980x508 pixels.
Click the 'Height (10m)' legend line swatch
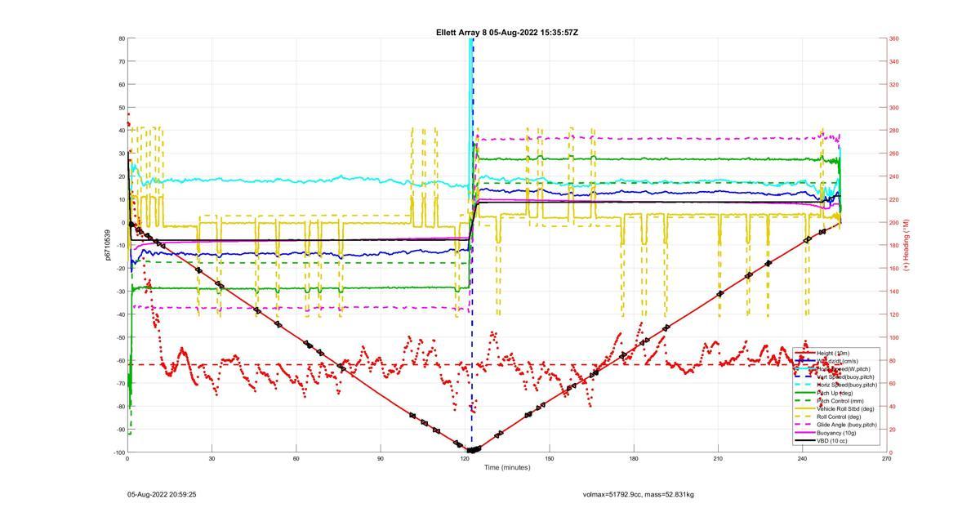pos(805,354)
